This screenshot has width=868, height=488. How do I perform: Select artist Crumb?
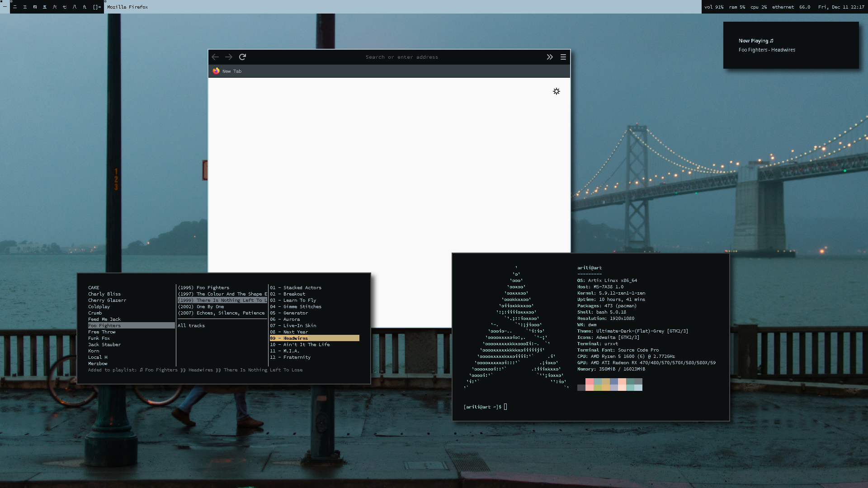click(95, 313)
